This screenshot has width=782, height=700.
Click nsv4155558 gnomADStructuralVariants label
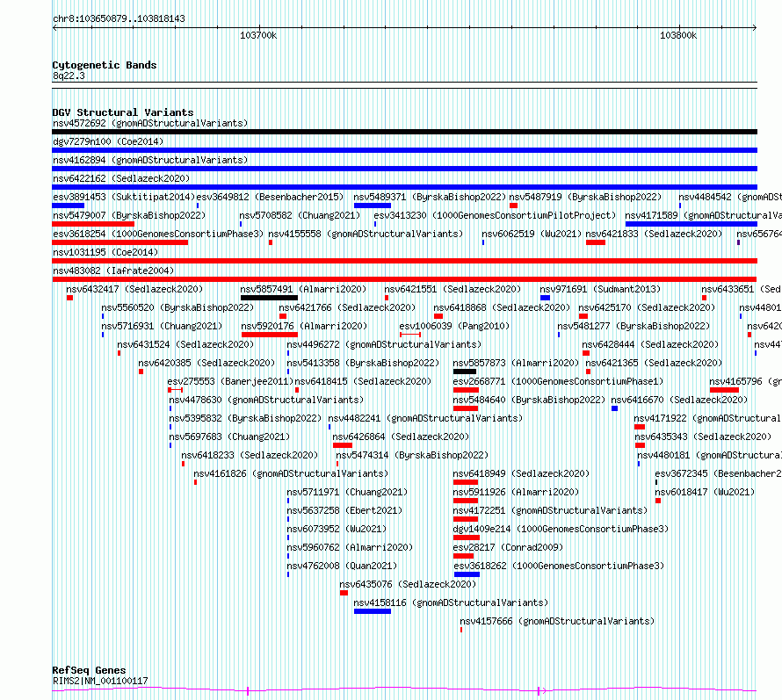point(366,234)
